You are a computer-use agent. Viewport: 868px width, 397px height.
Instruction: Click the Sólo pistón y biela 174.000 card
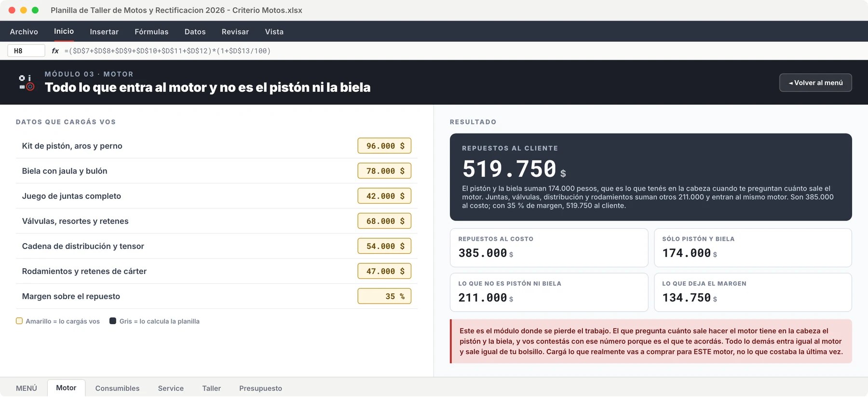(753, 248)
